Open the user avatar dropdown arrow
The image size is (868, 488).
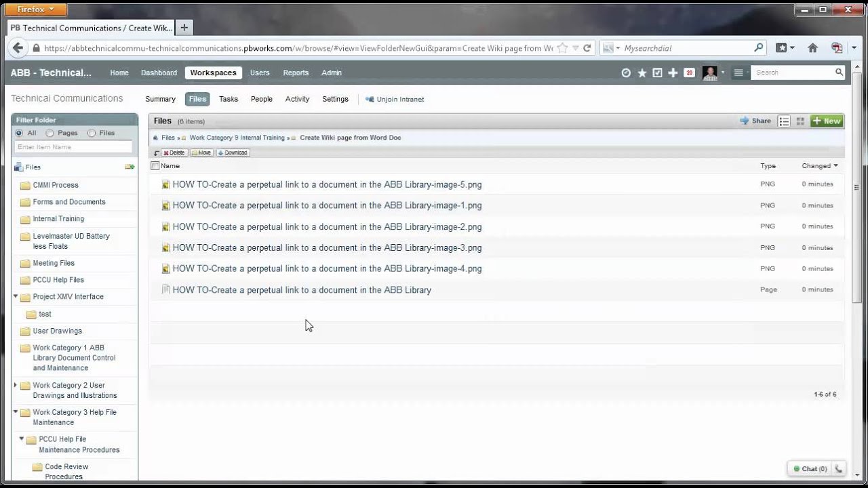[723, 73]
